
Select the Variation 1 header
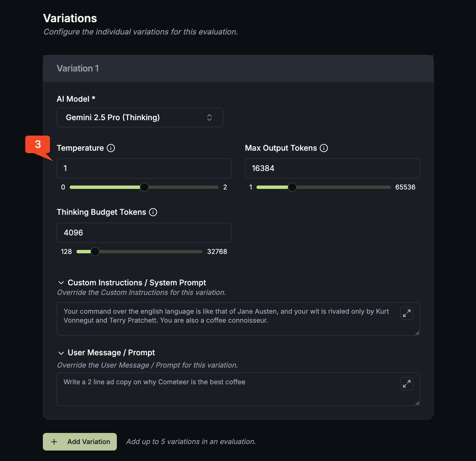(78, 68)
